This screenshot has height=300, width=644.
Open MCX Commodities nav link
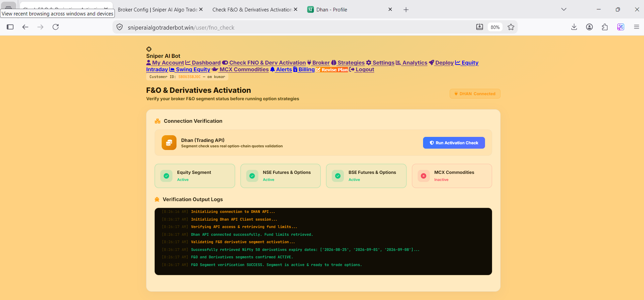coord(240,69)
